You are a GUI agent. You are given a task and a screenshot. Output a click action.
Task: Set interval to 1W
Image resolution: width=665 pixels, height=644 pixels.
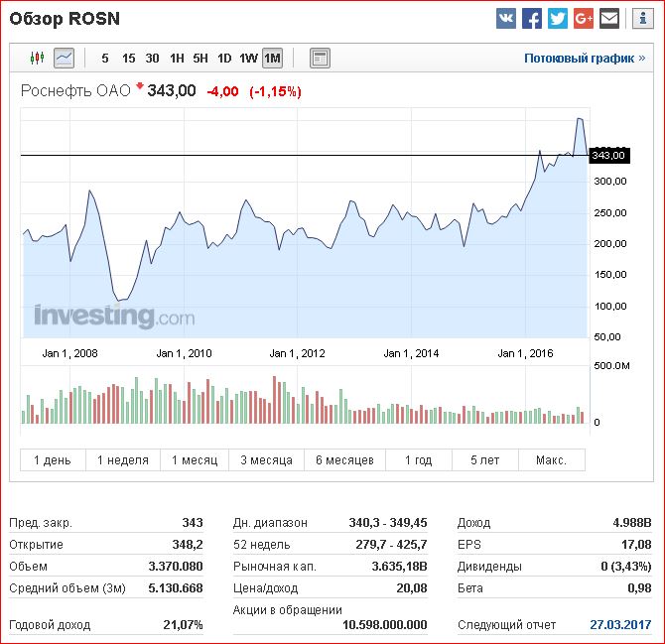(248, 59)
